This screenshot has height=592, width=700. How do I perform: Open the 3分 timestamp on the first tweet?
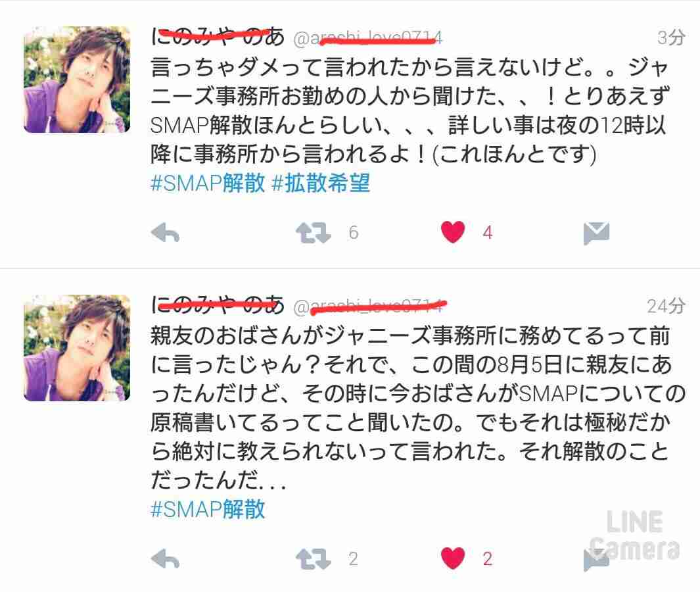pos(671,37)
